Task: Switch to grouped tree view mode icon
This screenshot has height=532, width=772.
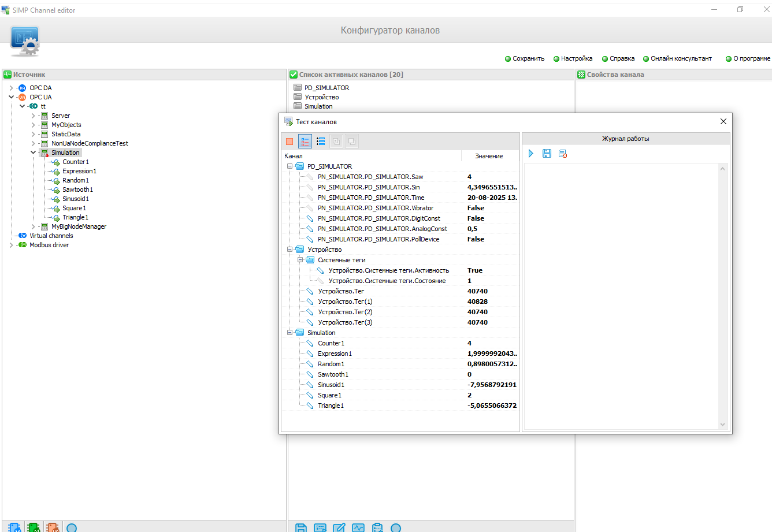Action: coord(305,141)
